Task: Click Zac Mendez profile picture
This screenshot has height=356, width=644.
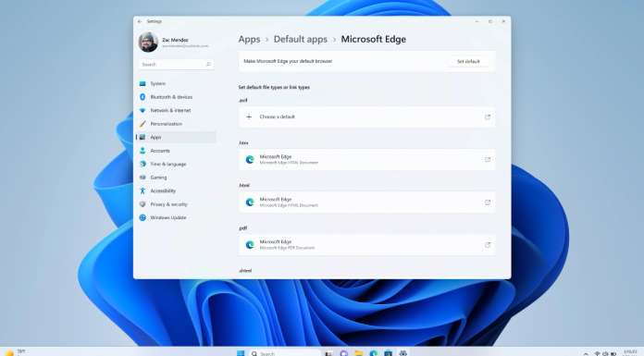Action: tap(148, 43)
